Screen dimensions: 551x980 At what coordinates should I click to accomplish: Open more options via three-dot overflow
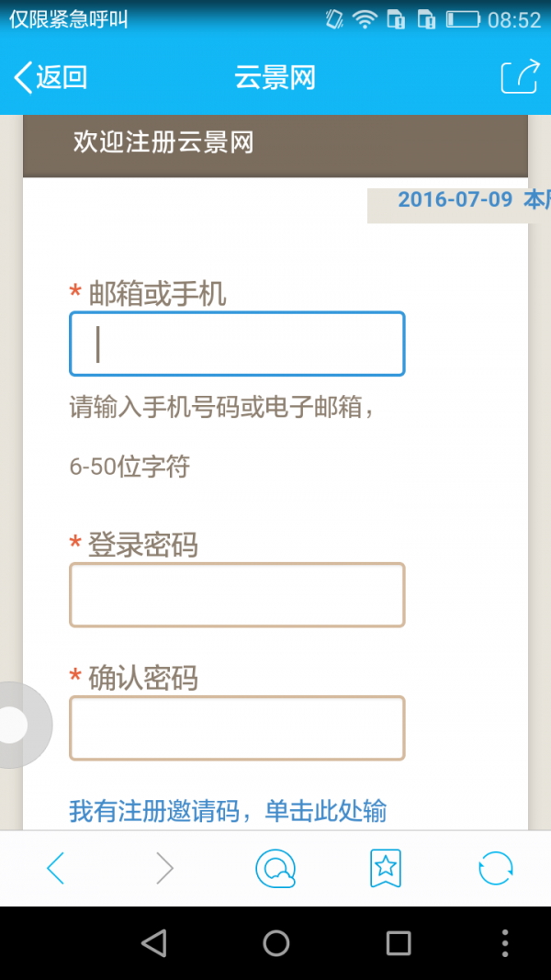point(504,942)
